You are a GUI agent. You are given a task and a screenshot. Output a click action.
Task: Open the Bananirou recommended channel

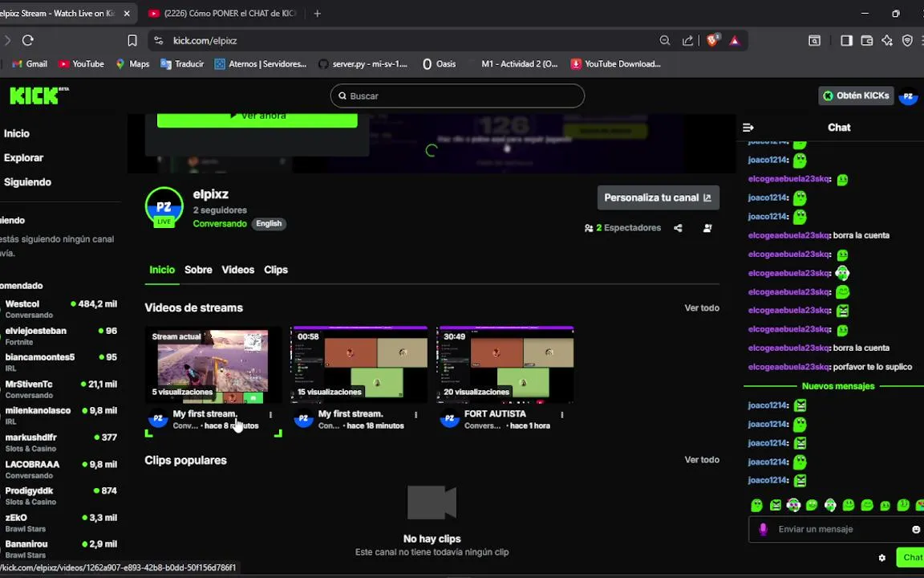[x=60, y=549]
